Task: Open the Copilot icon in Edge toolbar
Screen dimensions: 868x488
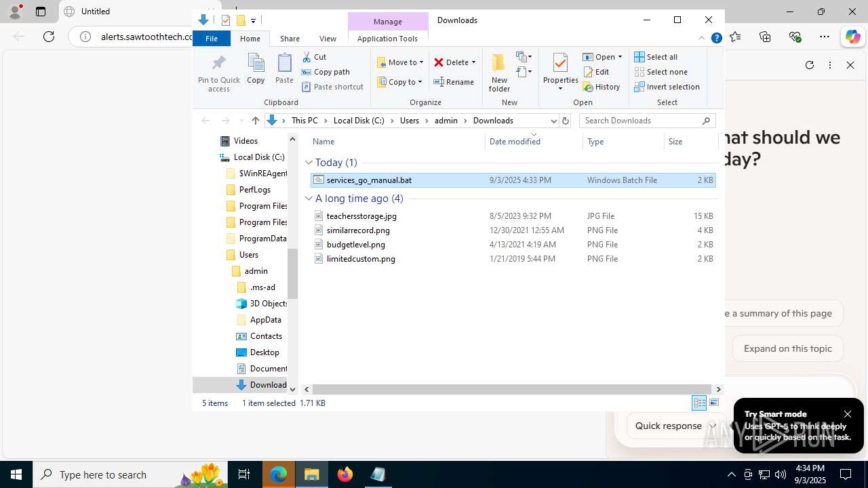Action: [x=852, y=37]
